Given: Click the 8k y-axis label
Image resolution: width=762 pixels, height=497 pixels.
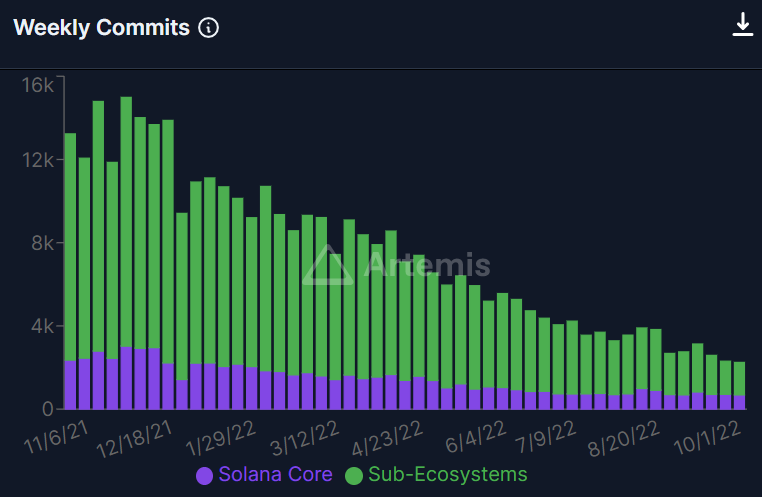Looking at the screenshot, I should point(42,243).
